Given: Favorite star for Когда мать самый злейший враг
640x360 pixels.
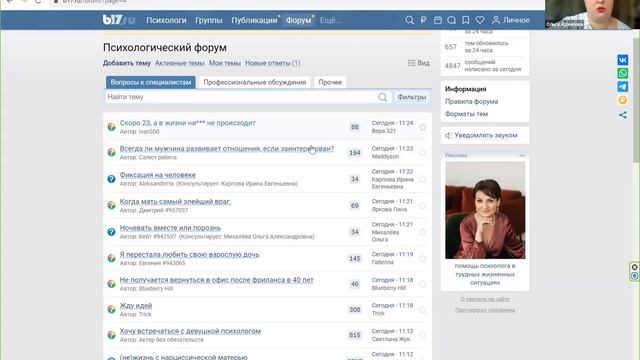Looking at the screenshot, I should pyautogui.click(x=422, y=206).
